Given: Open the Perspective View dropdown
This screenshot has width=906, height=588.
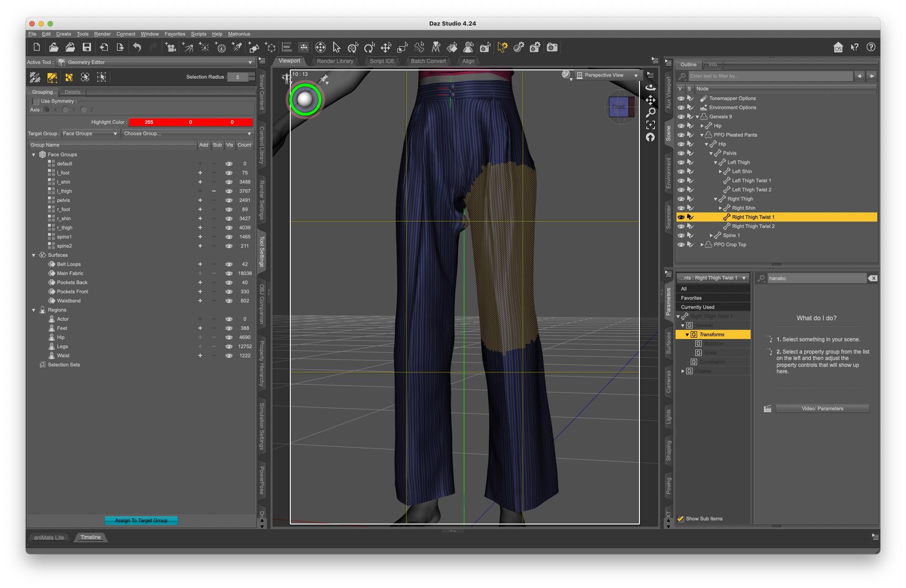Looking at the screenshot, I should click(x=608, y=75).
